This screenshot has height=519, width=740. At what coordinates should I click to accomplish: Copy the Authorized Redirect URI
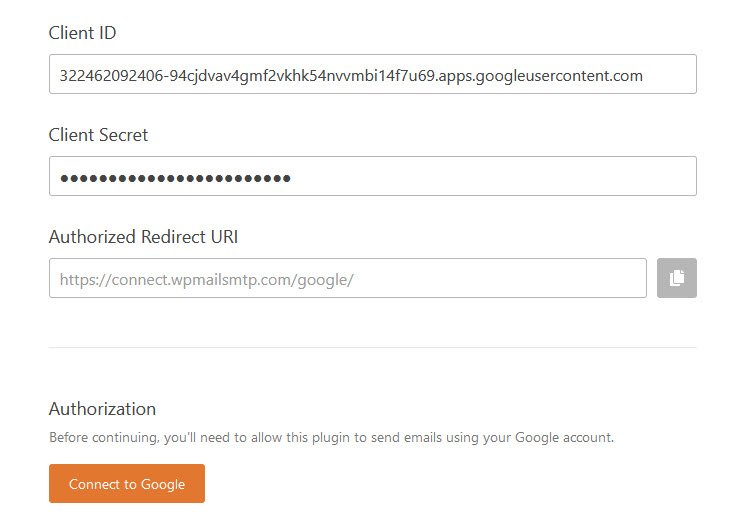point(676,278)
